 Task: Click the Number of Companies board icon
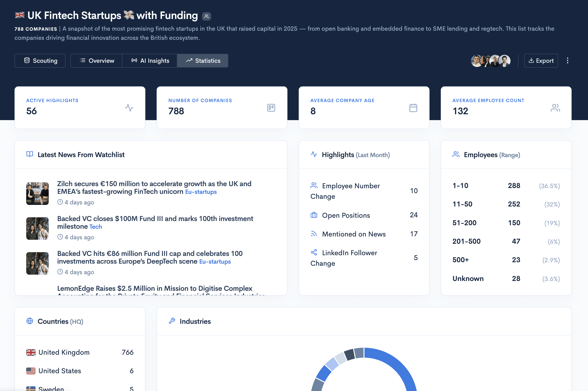(x=271, y=108)
